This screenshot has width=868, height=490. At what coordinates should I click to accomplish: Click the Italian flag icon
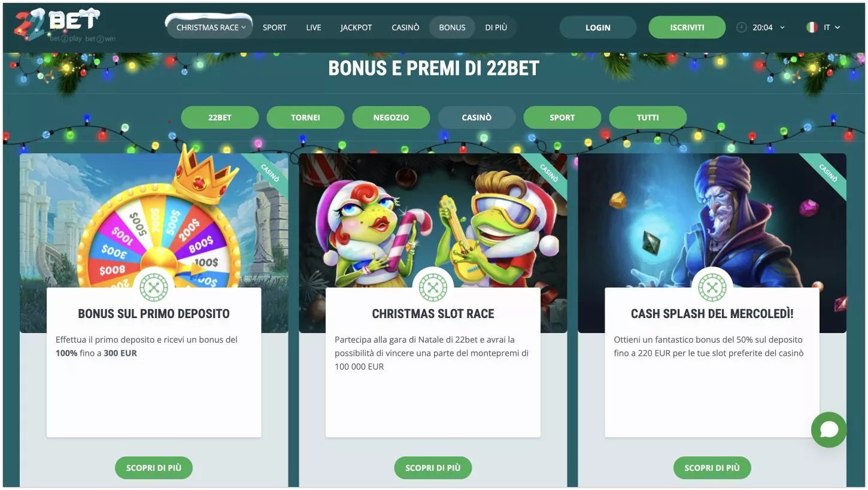[812, 28]
